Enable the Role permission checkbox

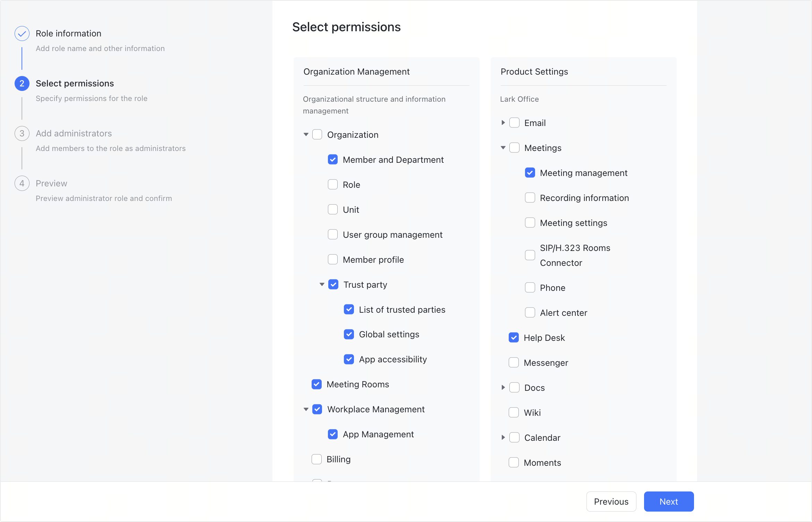tap(333, 184)
